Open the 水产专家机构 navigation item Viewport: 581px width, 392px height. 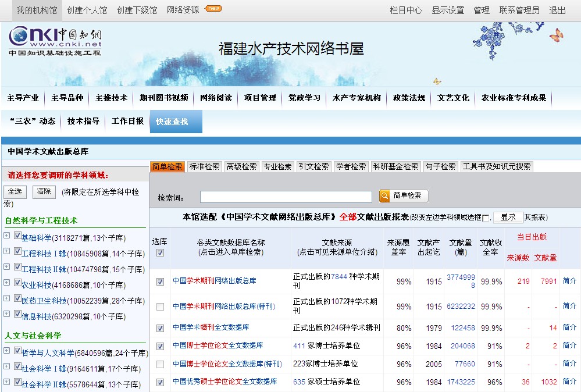[x=357, y=98]
